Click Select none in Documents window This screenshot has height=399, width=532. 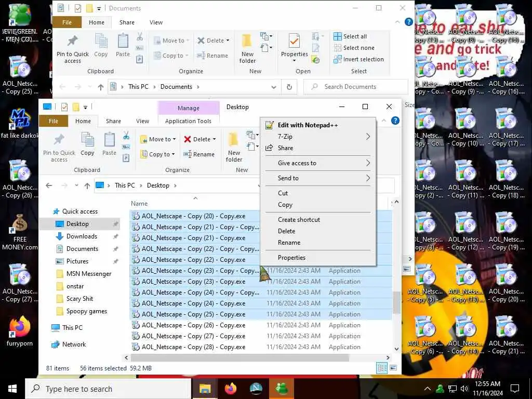(354, 48)
